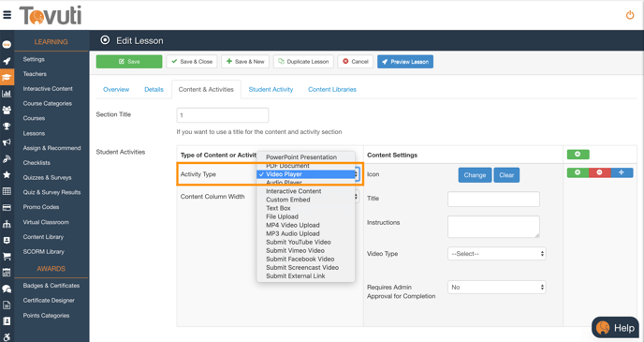644x342 pixels.
Task: Click the green Save button
Action: tap(129, 62)
